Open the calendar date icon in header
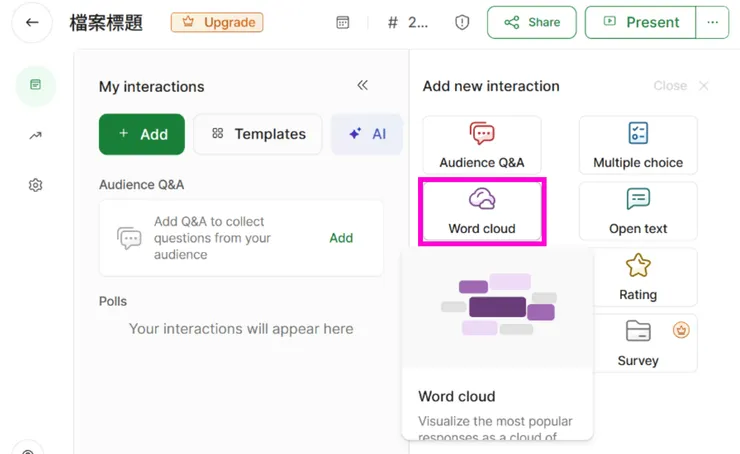740x454 pixels. (x=343, y=22)
